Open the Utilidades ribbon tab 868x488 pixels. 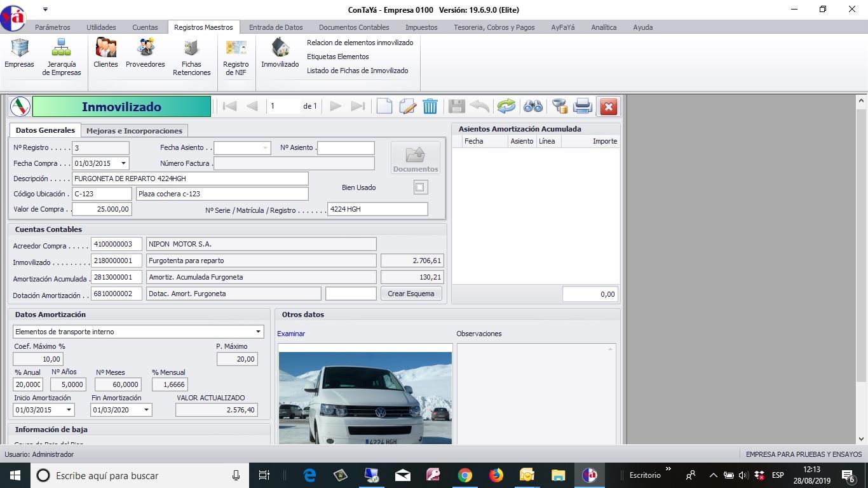(x=101, y=27)
